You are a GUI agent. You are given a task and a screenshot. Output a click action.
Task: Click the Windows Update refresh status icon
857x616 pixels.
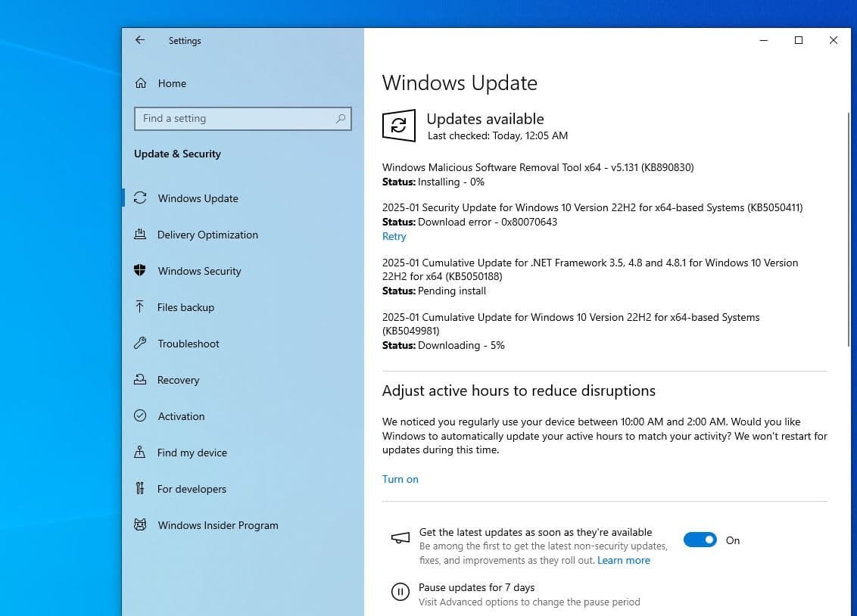point(399,126)
